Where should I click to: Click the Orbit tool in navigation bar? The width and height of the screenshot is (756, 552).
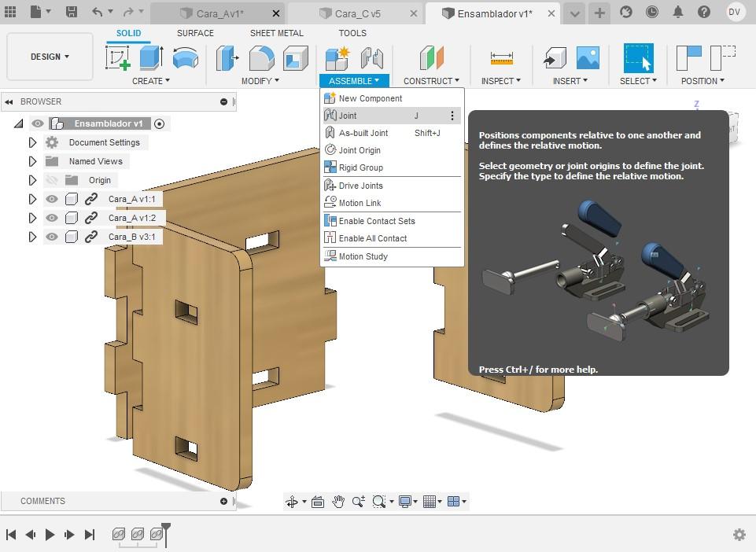[x=292, y=502]
